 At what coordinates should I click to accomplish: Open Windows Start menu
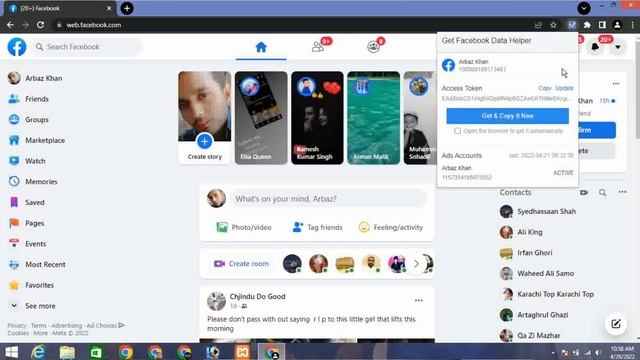[11, 352]
